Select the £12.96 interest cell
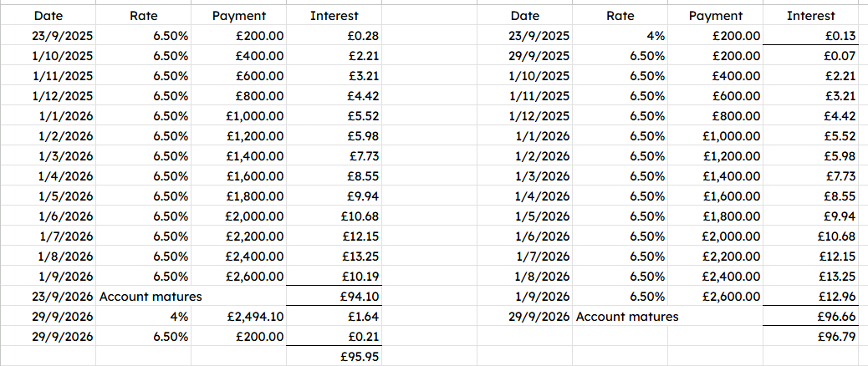 pos(810,297)
